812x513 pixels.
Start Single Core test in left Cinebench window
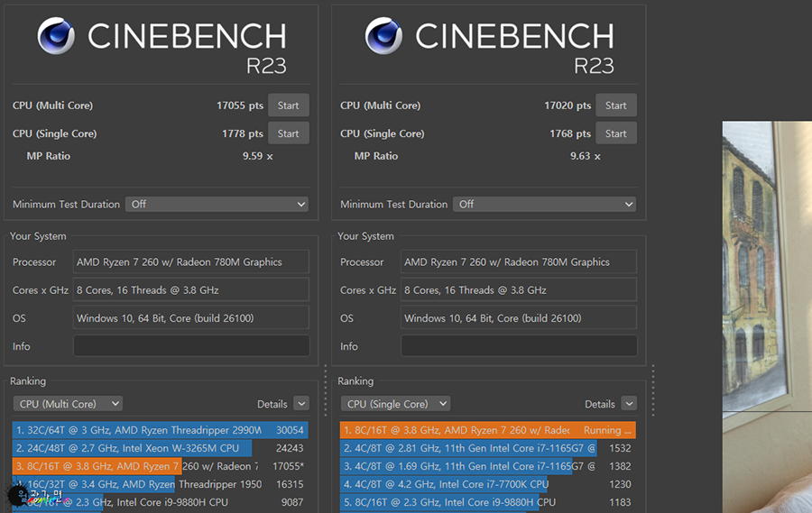289,133
